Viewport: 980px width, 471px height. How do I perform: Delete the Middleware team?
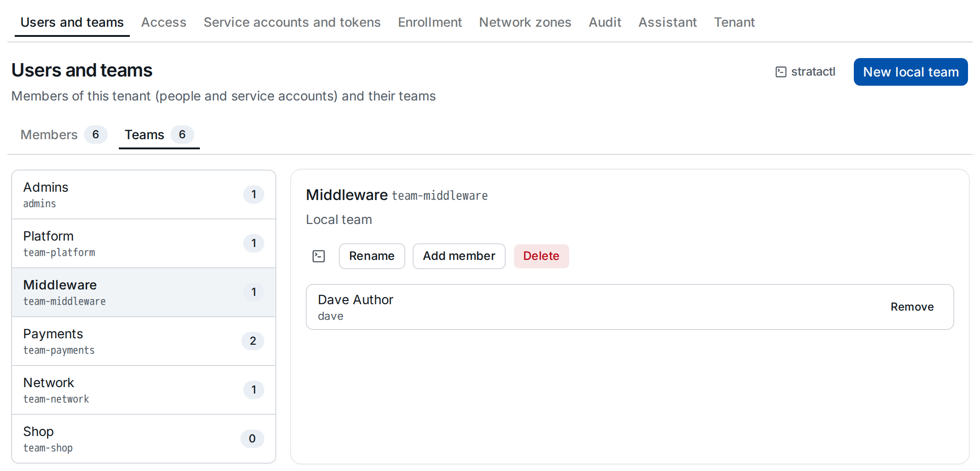point(541,256)
